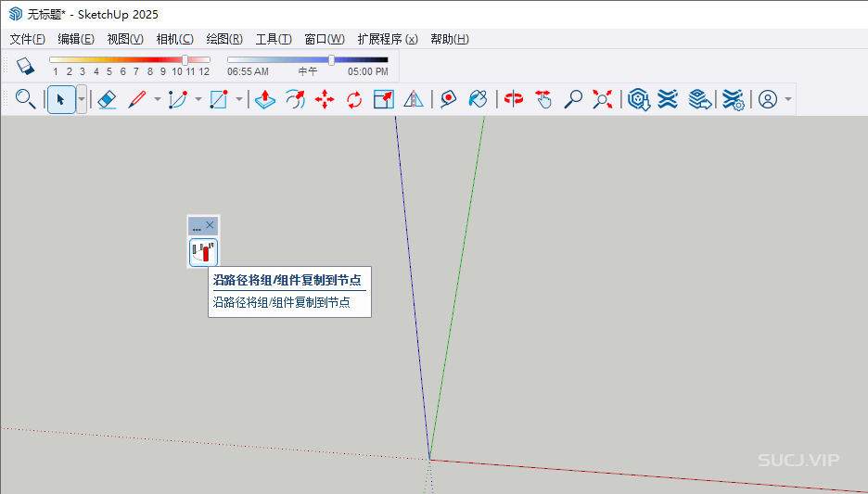Viewport: 868px width, 494px height.
Task: Open the 3D Warehouse icon
Action: tap(639, 99)
